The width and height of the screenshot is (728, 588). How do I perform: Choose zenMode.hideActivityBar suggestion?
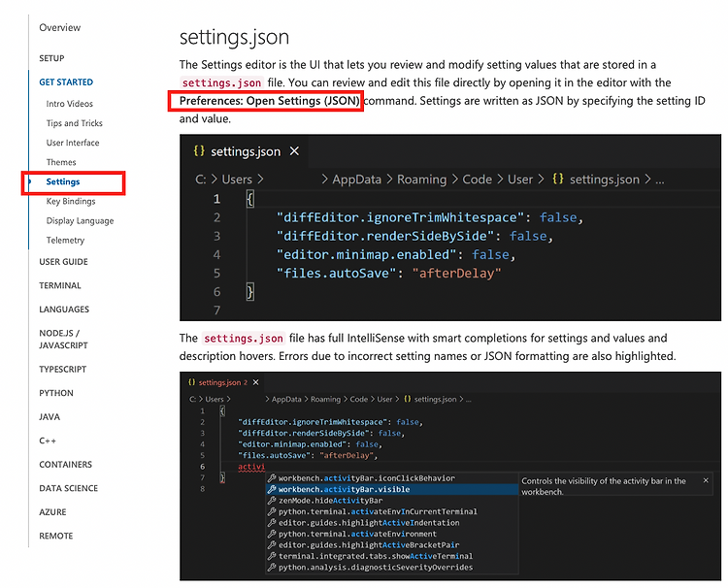point(391,501)
